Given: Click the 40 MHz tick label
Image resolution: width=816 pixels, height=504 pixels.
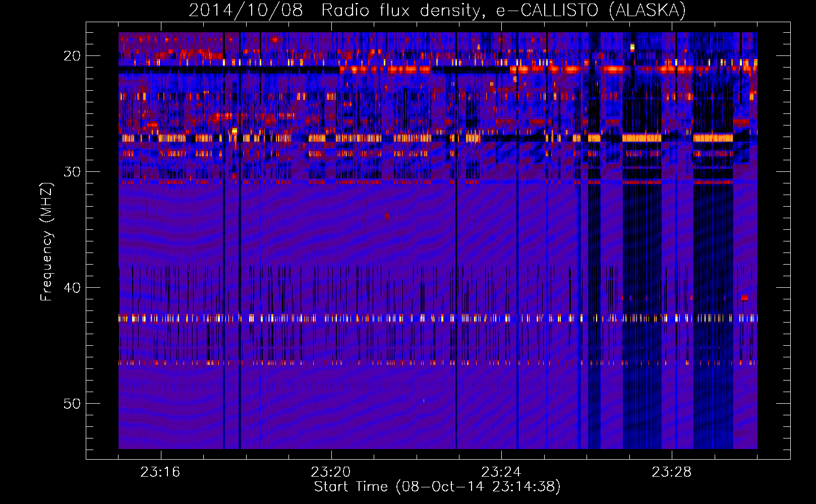Looking at the screenshot, I should coord(73,287).
